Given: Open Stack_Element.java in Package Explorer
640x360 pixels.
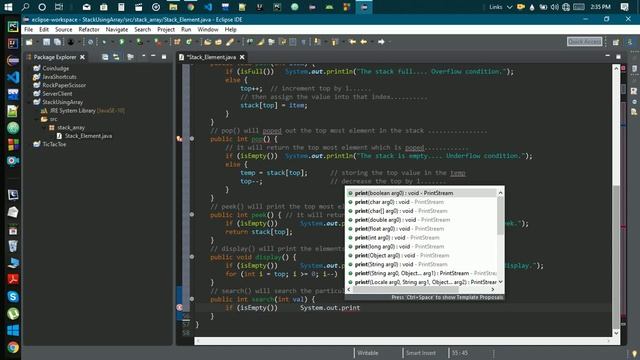Looking at the screenshot, I should [88, 136].
